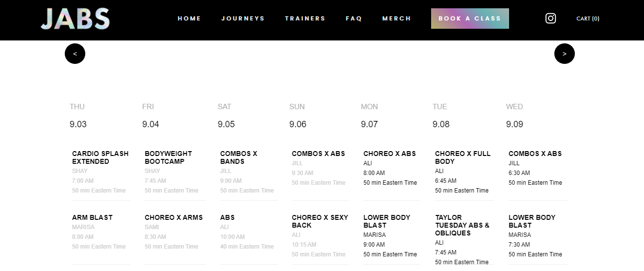Click the 40 min Eastern Time text
The width and height of the screenshot is (644, 271).
247,247
